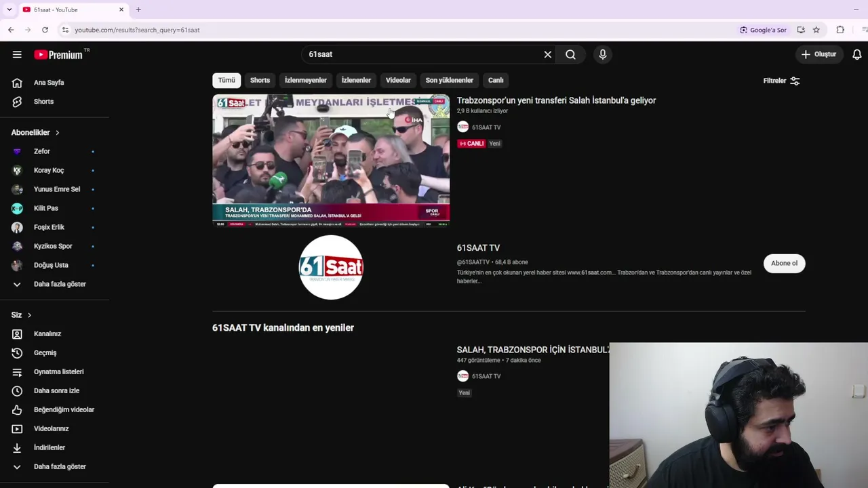This screenshot has height=488, width=868.
Task: Filter results by Canlı
Action: click(x=496, y=80)
